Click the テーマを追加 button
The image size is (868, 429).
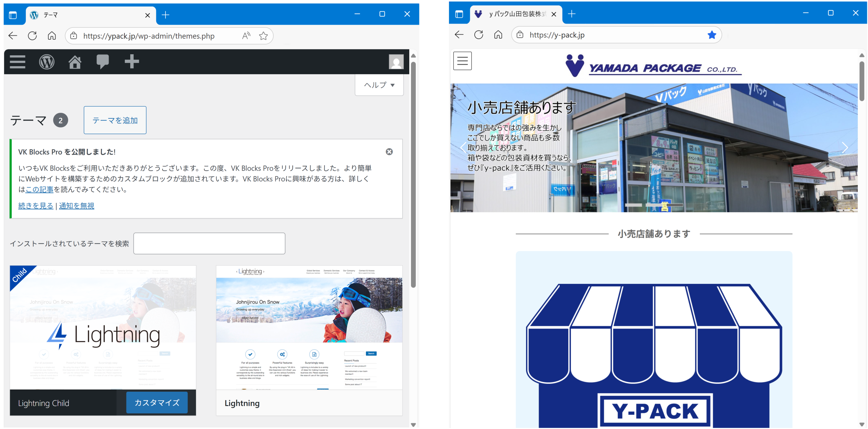(x=115, y=120)
